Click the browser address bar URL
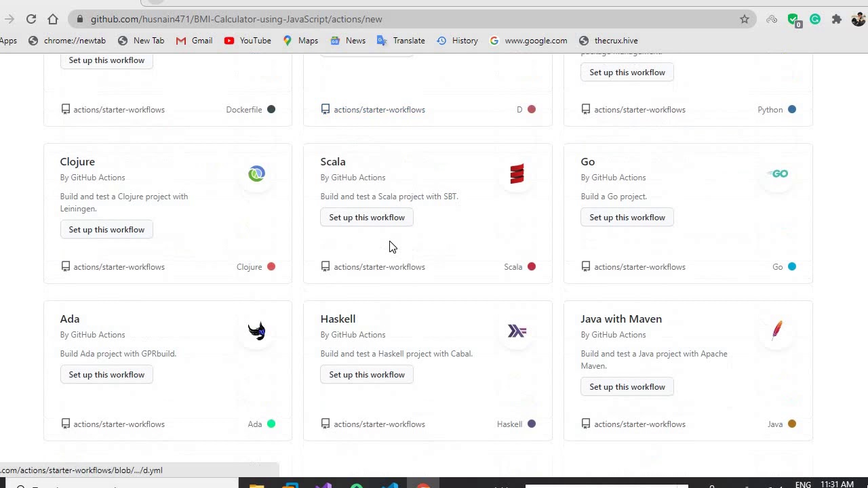 [236, 19]
